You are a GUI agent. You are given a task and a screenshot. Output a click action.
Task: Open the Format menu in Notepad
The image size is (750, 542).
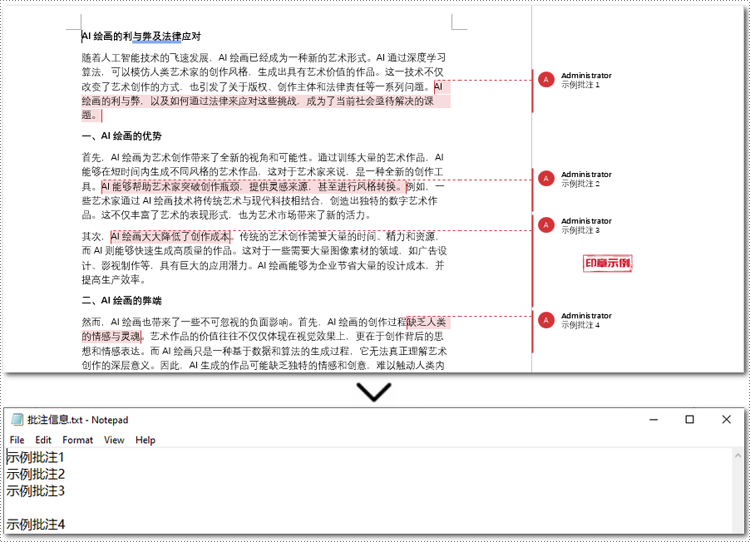pyautogui.click(x=77, y=440)
